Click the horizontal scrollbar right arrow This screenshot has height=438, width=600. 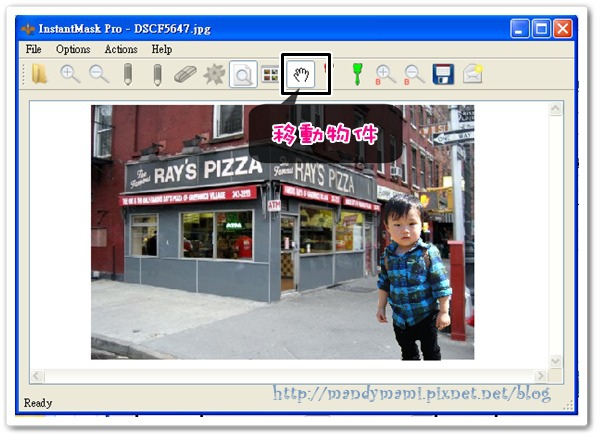(x=541, y=376)
